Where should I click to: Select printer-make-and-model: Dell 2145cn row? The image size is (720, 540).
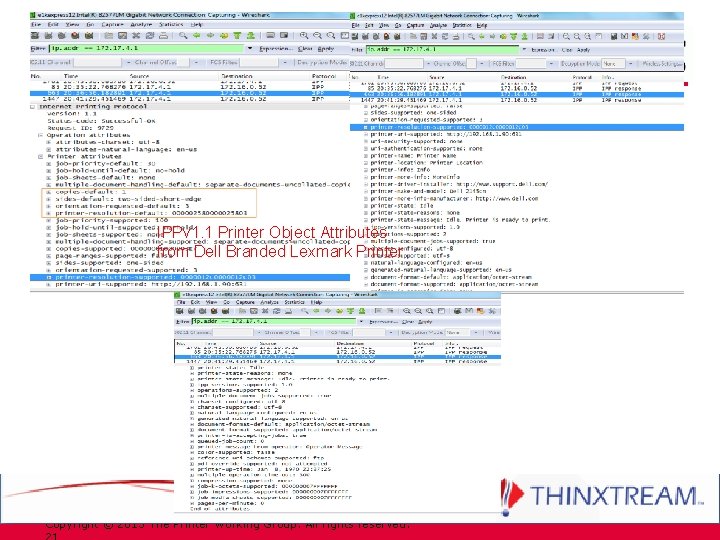(428, 191)
